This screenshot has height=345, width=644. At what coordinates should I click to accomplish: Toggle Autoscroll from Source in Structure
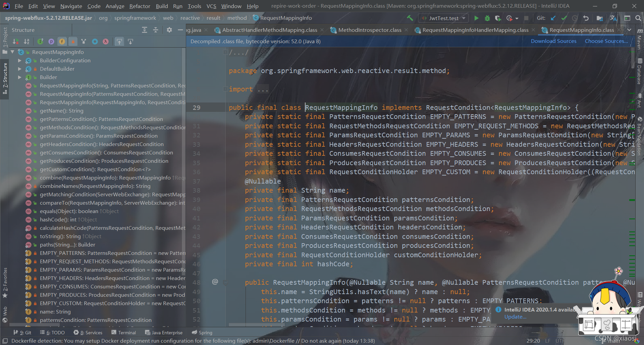[x=130, y=42]
